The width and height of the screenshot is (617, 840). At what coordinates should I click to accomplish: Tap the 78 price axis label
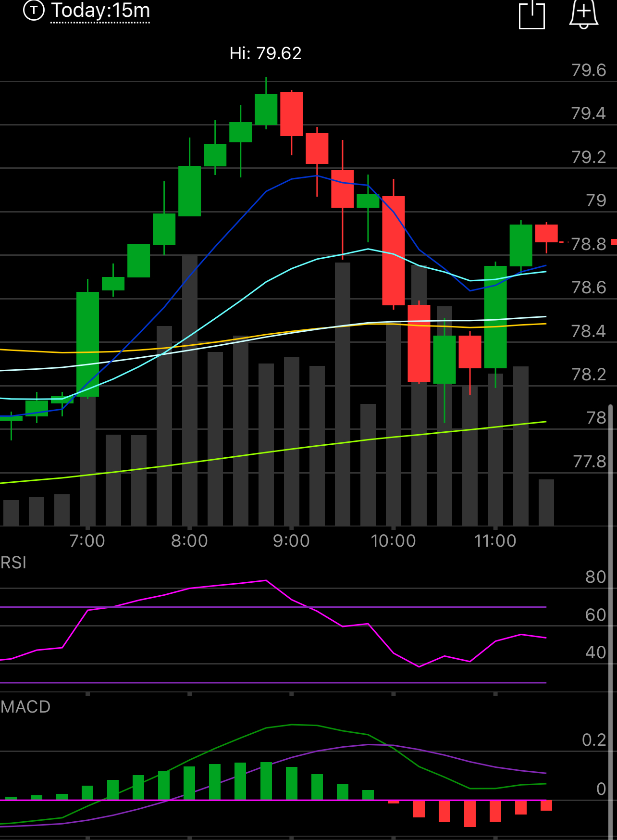click(596, 418)
